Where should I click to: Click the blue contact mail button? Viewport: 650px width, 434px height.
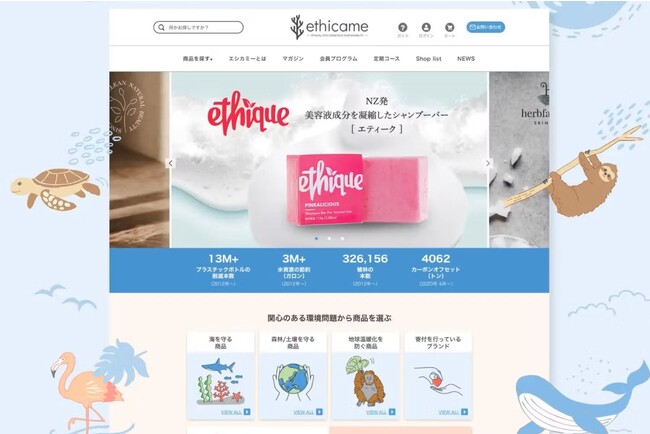coord(485,27)
